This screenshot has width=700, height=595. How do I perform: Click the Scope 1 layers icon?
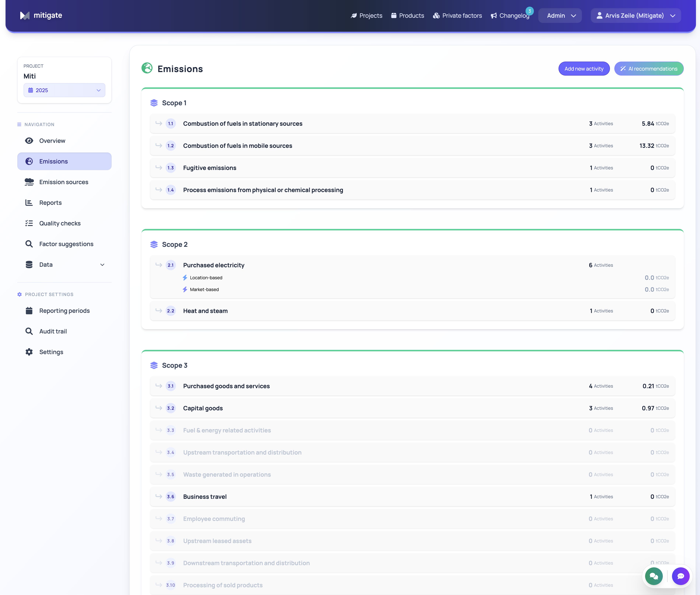(x=154, y=103)
